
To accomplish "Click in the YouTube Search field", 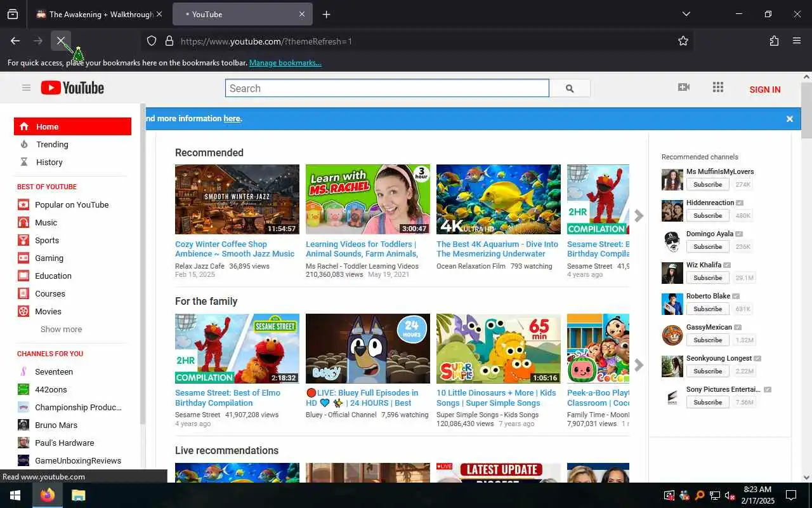I will click(387, 88).
